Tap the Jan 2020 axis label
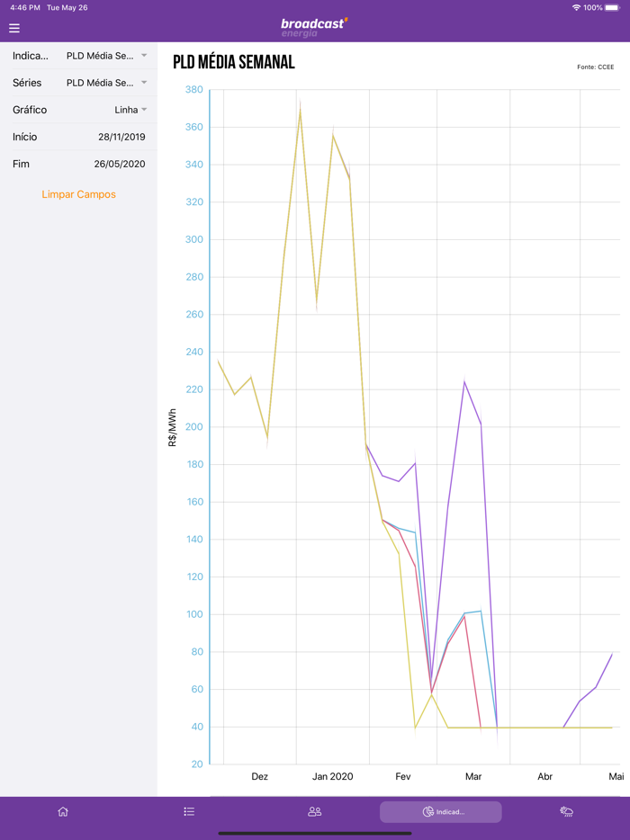Viewport: 630px width, 840px height. (332, 776)
